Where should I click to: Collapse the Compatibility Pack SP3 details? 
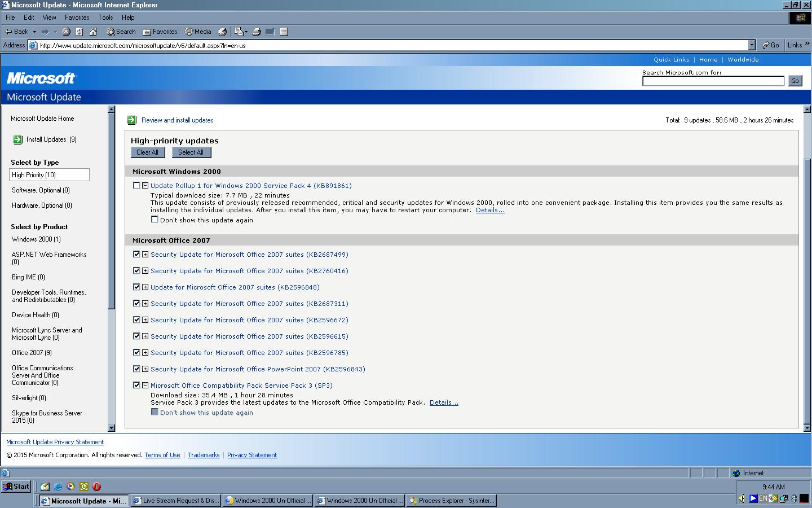145,386
